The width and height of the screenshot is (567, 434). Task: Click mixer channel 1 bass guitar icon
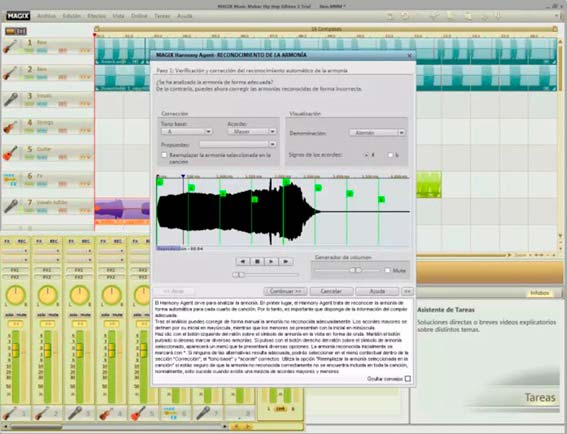coord(9,413)
